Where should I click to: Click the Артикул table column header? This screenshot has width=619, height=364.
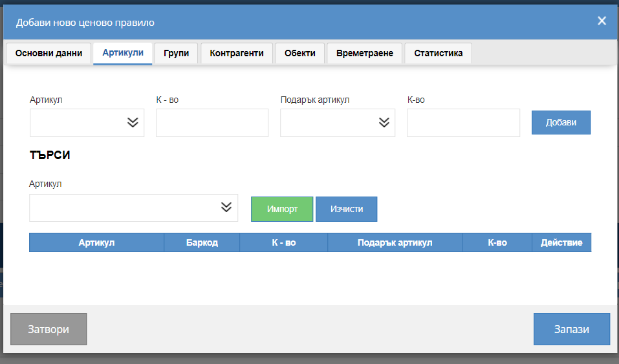[x=96, y=242]
